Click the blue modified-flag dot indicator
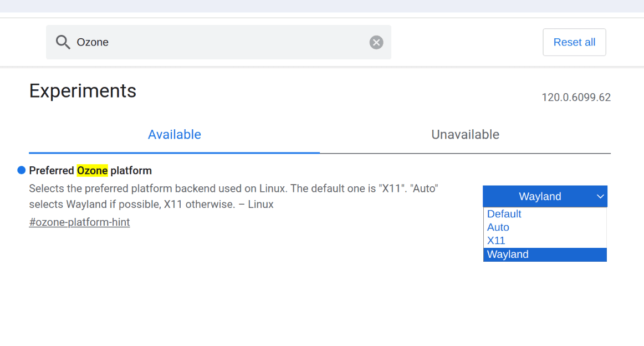This screenshot has height=346, width=644. pos(22,170)
